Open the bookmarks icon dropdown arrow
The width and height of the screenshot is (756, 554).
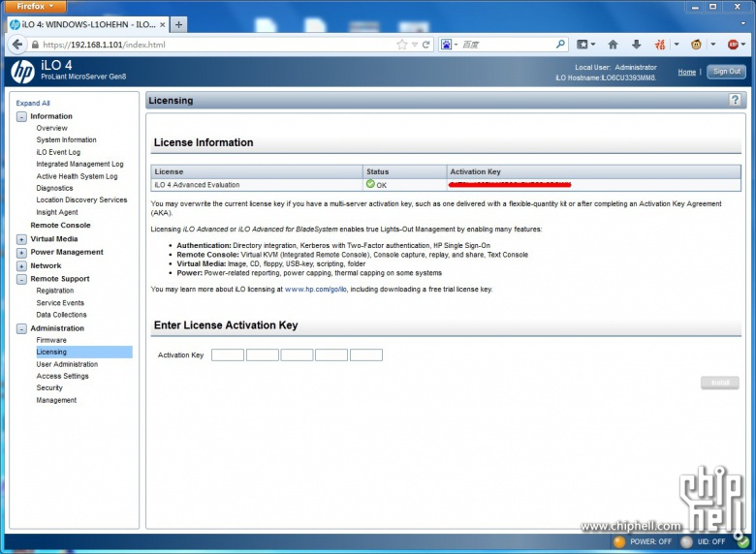tap(593, 45)
